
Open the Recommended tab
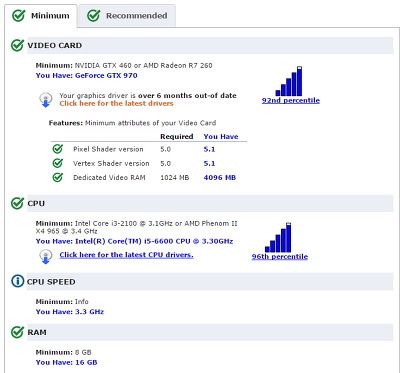[127, 16]
